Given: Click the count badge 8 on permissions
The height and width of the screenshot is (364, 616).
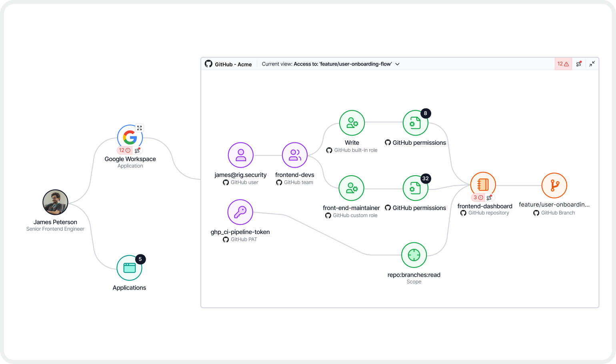Looking at the screenshot, I should [426, 114].
